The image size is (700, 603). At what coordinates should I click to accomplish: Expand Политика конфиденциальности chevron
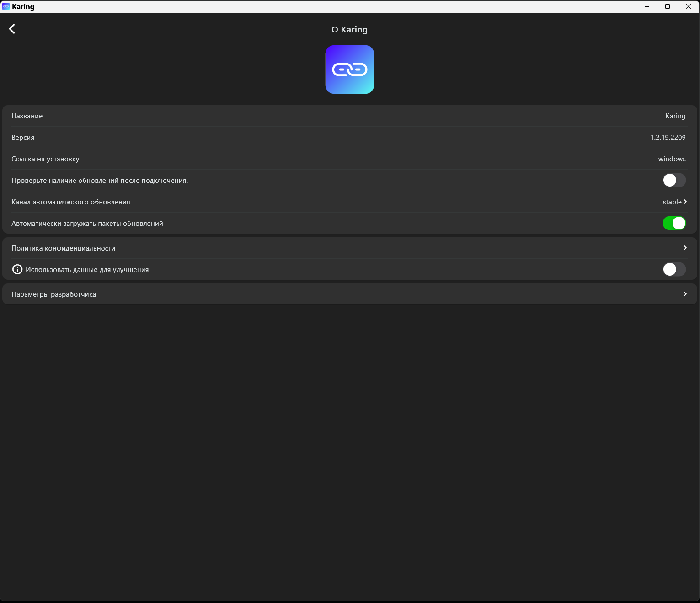[685, 248]
